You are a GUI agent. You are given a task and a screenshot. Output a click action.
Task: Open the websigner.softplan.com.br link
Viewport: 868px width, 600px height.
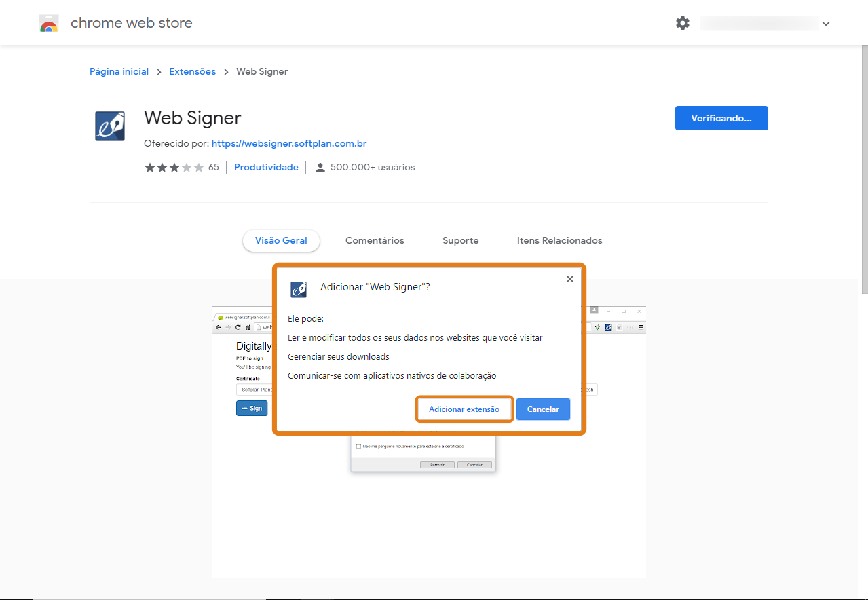[289, 143]
